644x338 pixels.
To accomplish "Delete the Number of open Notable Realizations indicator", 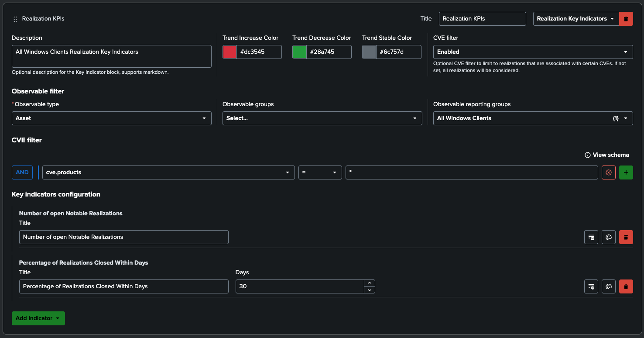I will (x=626, y=237).
